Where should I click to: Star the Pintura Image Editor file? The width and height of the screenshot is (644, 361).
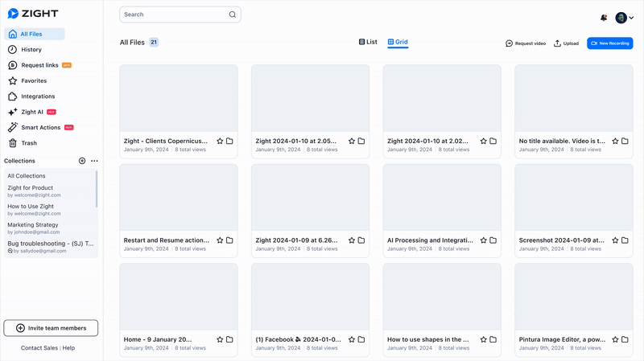615,340
